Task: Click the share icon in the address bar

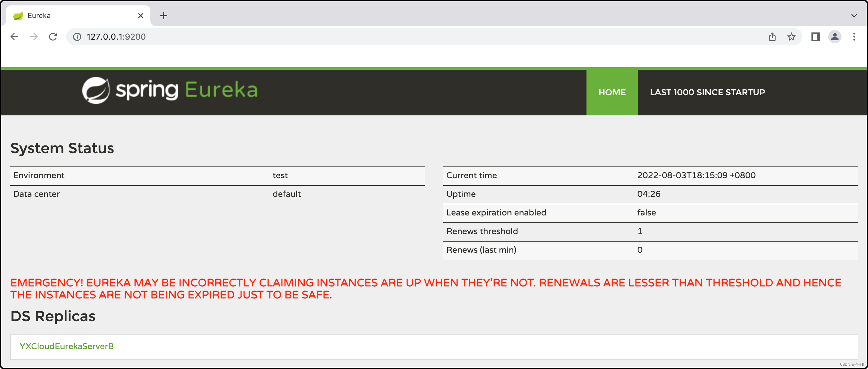Action: 772,37
